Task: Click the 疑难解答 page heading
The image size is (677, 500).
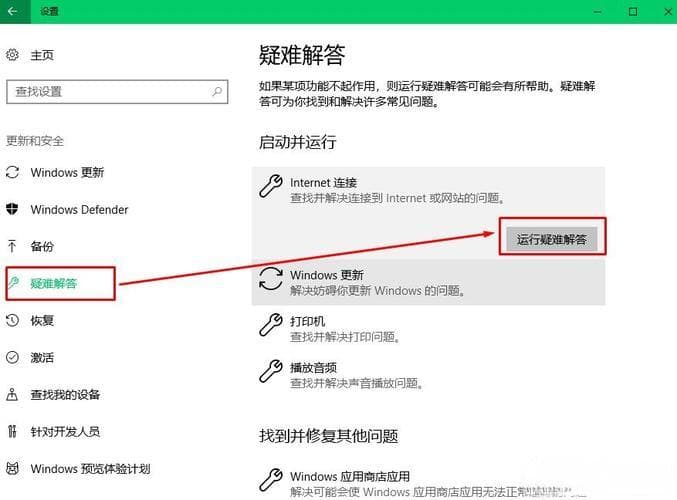Action: [302, 55]
